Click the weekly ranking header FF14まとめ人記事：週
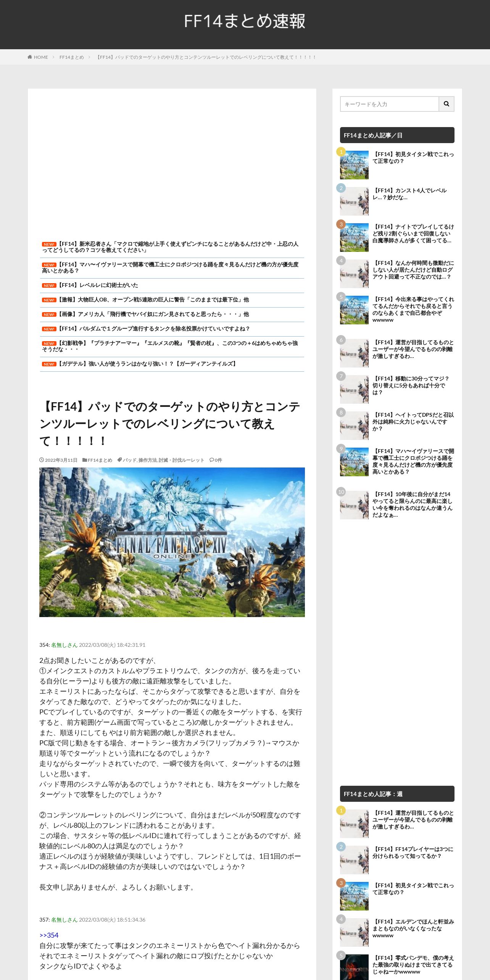This screenshot has height=980, width=490. [397, 794]
